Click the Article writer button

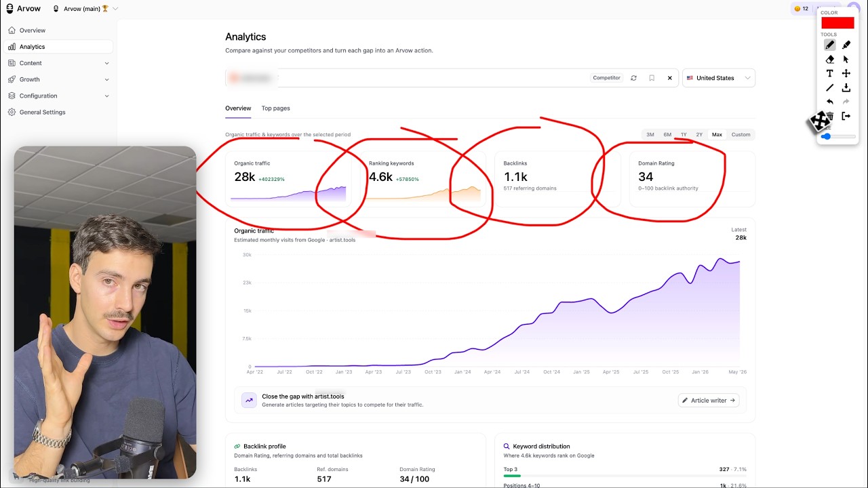[x=709, y=401]
